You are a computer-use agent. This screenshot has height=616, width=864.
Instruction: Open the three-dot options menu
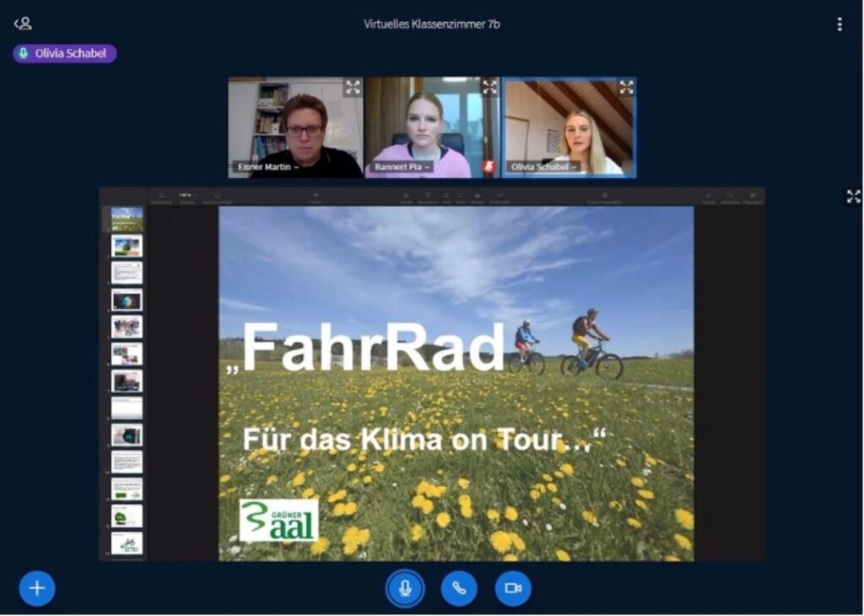click(x=839, y=24)
